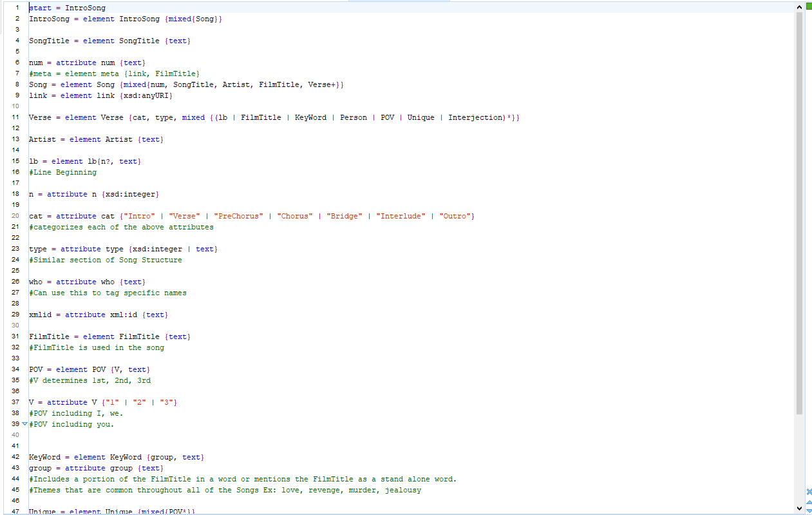Click line number 42 in the gutter
The image size is (812, 515).
(x=15, y=457)
